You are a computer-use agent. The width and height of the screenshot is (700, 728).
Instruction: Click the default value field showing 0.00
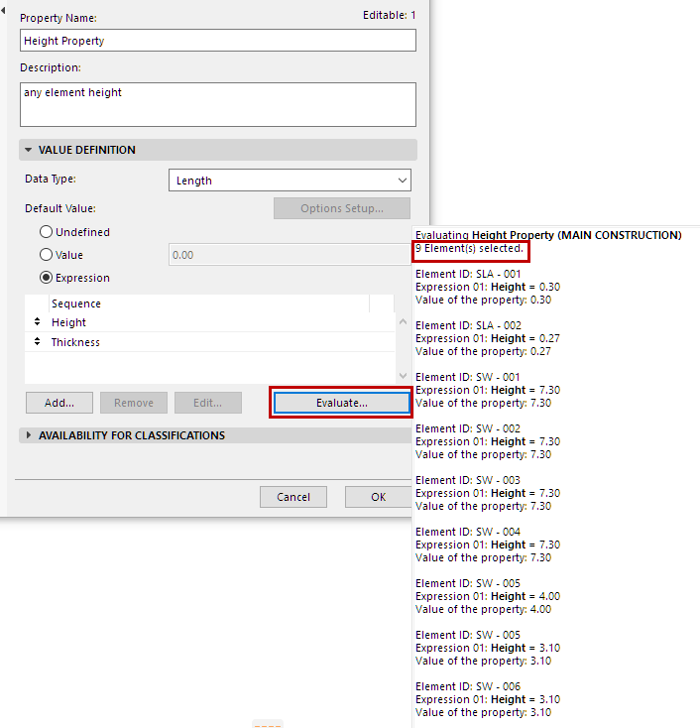[290, 255]
